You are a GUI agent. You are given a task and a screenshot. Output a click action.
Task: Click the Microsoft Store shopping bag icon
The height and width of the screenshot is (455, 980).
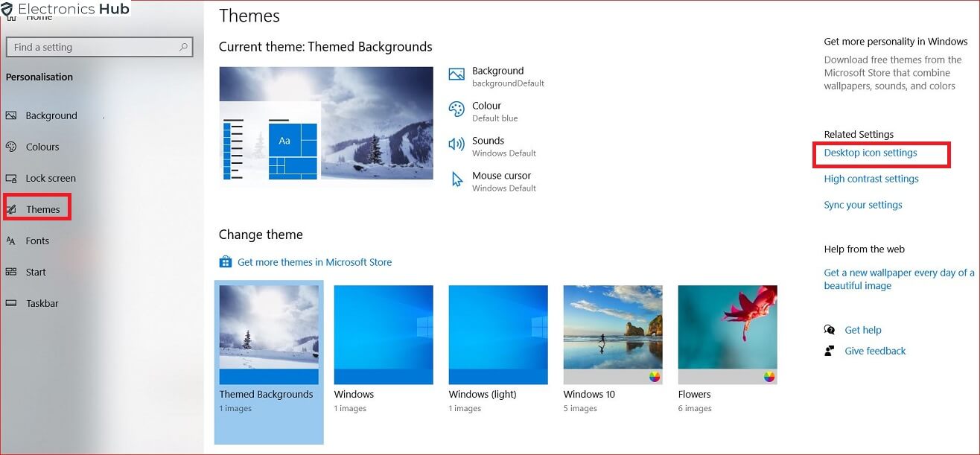[x=225, y=262]
